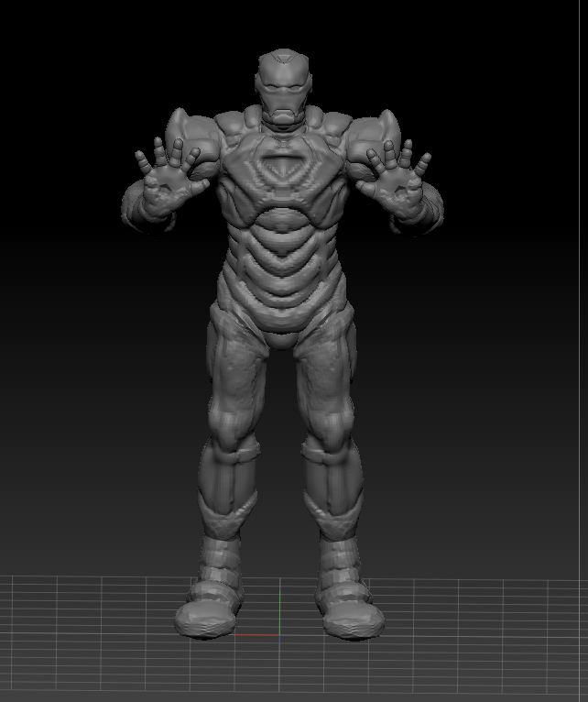The height and width of the screenshot is (702, 588).
Task: Select the triangular chest reactor plate
Action: click(x=281, y=169)
